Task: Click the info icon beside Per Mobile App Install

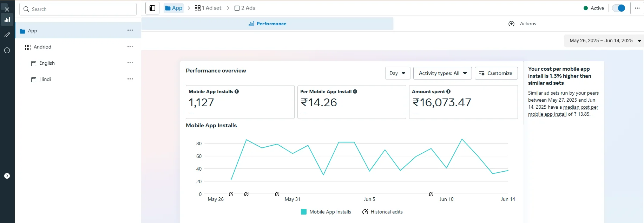Action: click(355, 91)
